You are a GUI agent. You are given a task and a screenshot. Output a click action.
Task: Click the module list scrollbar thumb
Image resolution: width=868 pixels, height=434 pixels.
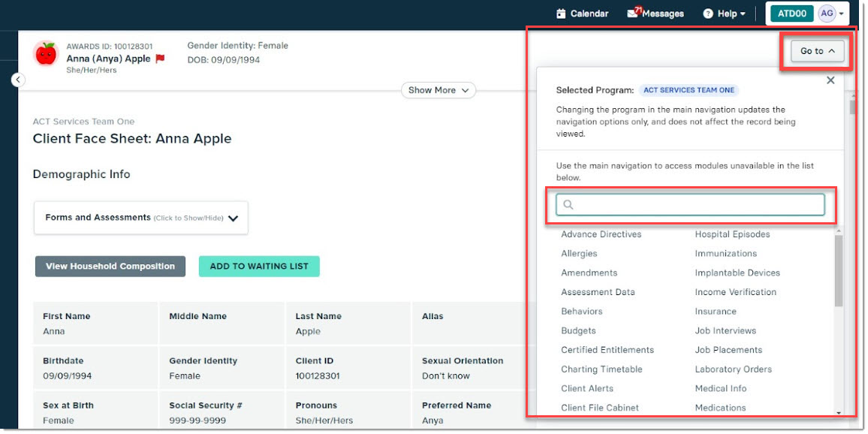[x=839, y=271]
